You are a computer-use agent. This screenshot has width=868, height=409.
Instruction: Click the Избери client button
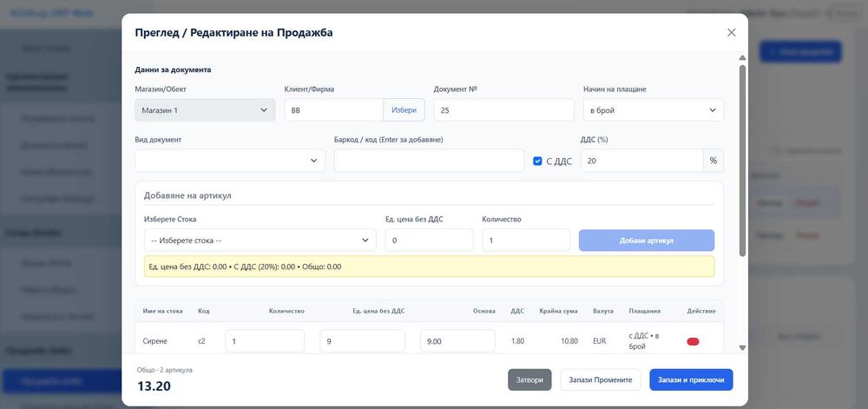(x=404, y=110)
